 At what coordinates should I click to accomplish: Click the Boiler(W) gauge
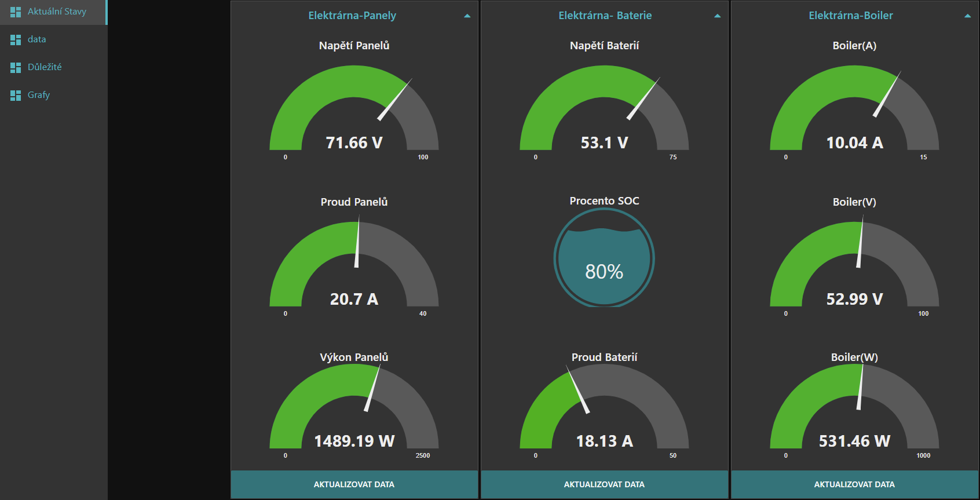pos(854,406)
